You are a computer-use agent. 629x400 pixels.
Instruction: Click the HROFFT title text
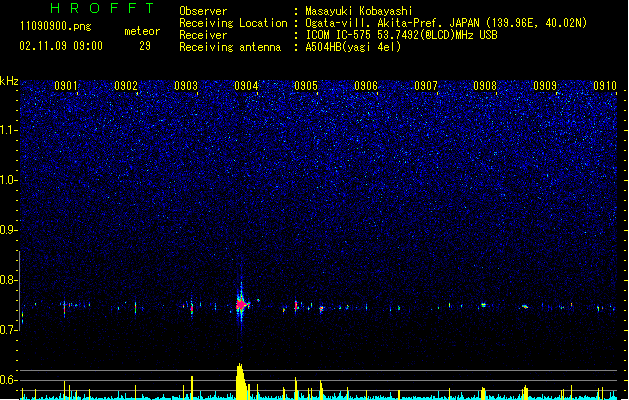coord(103,8)
